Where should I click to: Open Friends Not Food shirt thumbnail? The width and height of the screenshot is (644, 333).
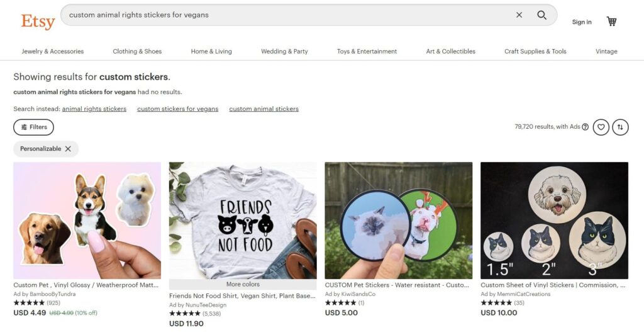pyautogui.click(x=243, y=220)
